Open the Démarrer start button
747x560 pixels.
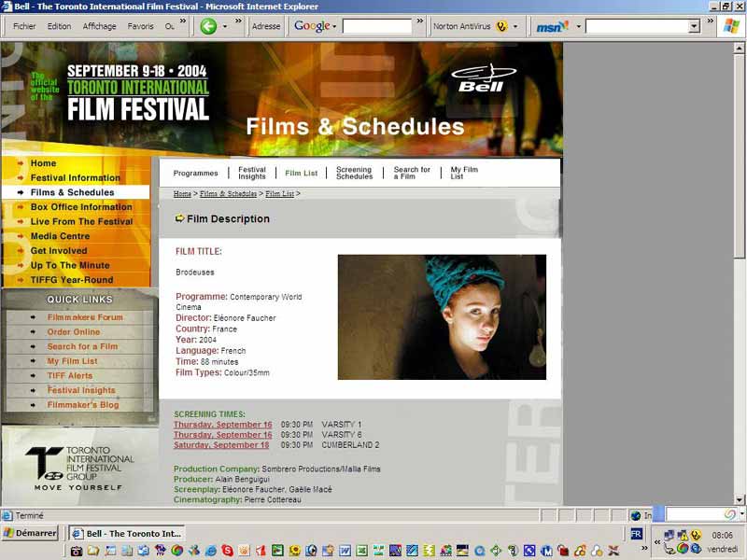(31, 534)
